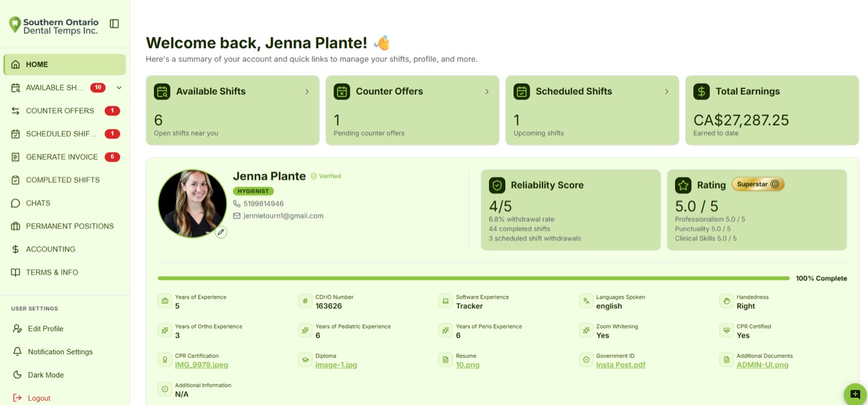Open the chat bubble widget icon

click(x=856, y=394)
